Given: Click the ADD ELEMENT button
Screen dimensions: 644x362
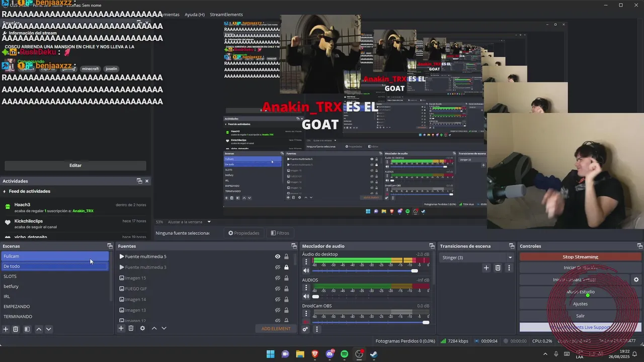Looking at the screenshot, I should coord(276,329).
